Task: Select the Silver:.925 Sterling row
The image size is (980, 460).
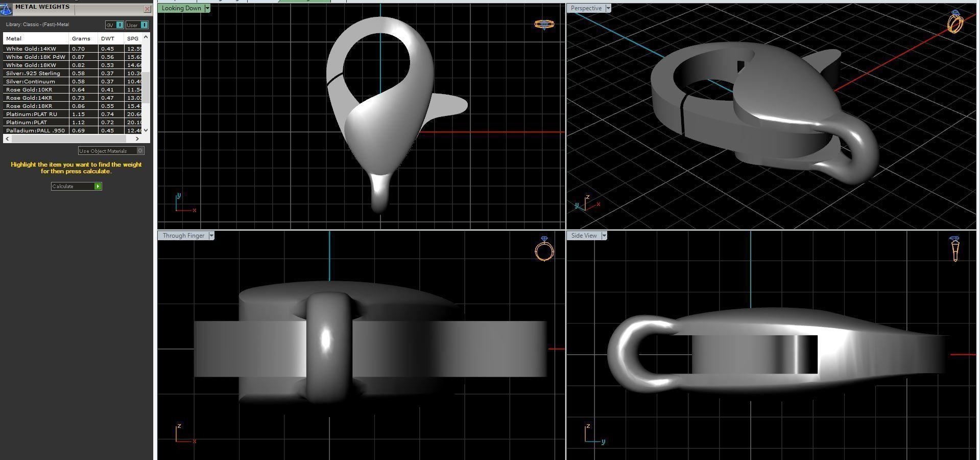Action: click(x=73, y=73)
